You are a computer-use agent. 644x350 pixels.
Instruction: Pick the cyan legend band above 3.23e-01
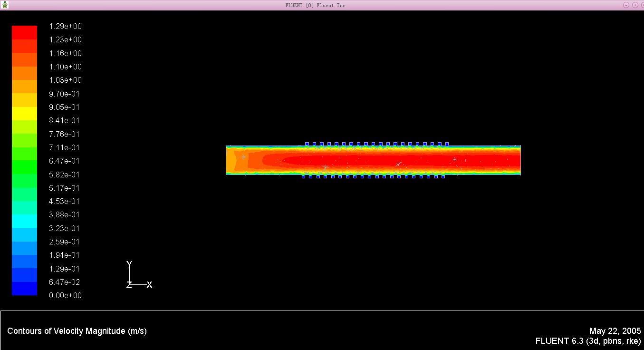point(24,221)
